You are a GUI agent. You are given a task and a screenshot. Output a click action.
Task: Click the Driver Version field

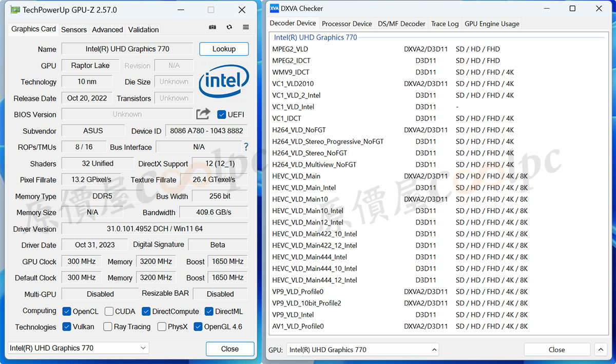155,229
